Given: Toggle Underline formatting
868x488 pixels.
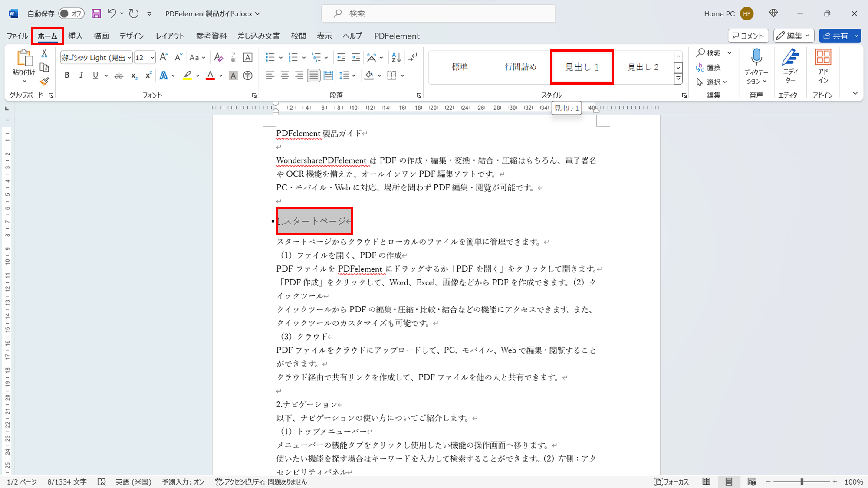Looking at the screenshot, I should tap(95, 75).
